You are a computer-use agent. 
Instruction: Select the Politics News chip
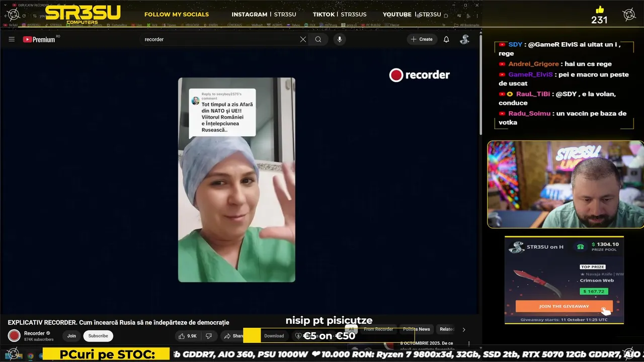tap(417, 329)
